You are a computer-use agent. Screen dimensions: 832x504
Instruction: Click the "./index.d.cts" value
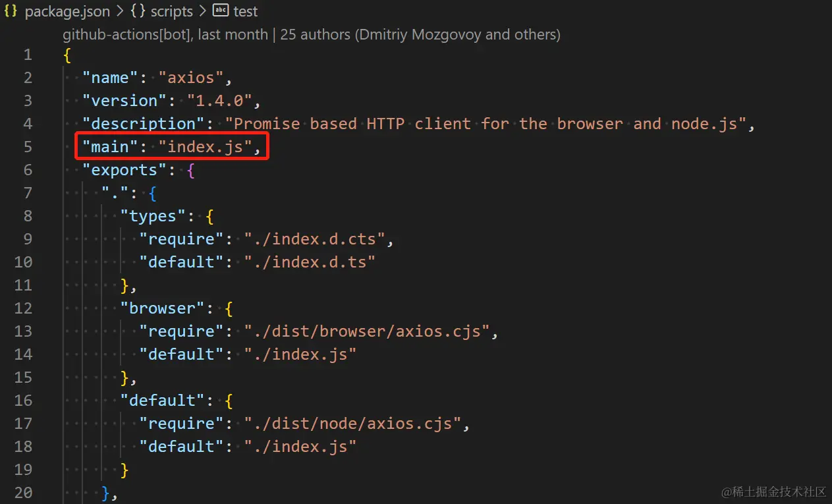tap(315, 239)
